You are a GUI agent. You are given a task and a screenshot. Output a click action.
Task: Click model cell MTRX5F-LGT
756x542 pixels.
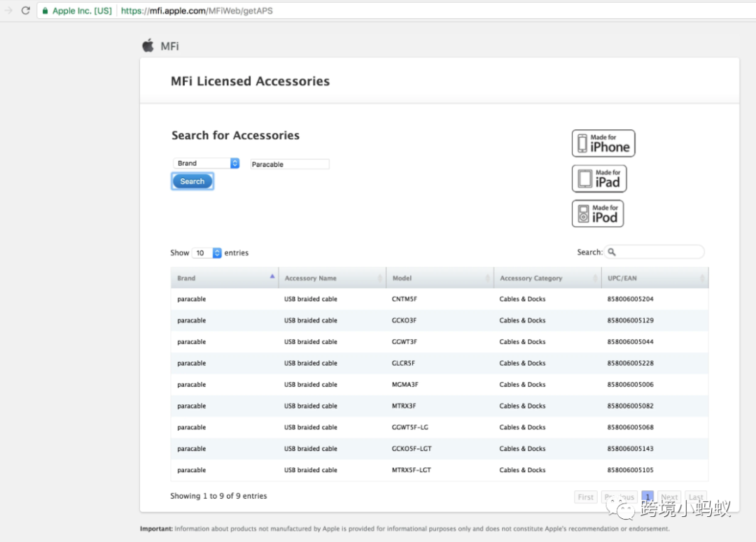[412, 470]
